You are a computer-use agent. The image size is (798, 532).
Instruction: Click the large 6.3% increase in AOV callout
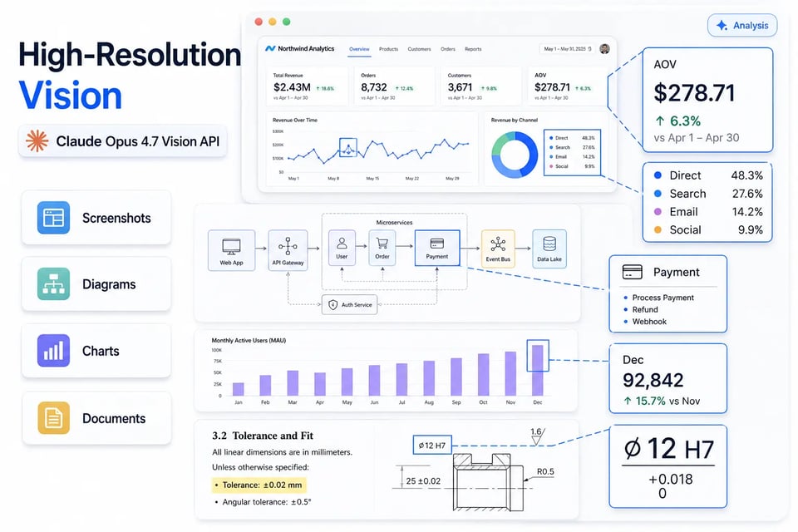click(x=677, y=121)
